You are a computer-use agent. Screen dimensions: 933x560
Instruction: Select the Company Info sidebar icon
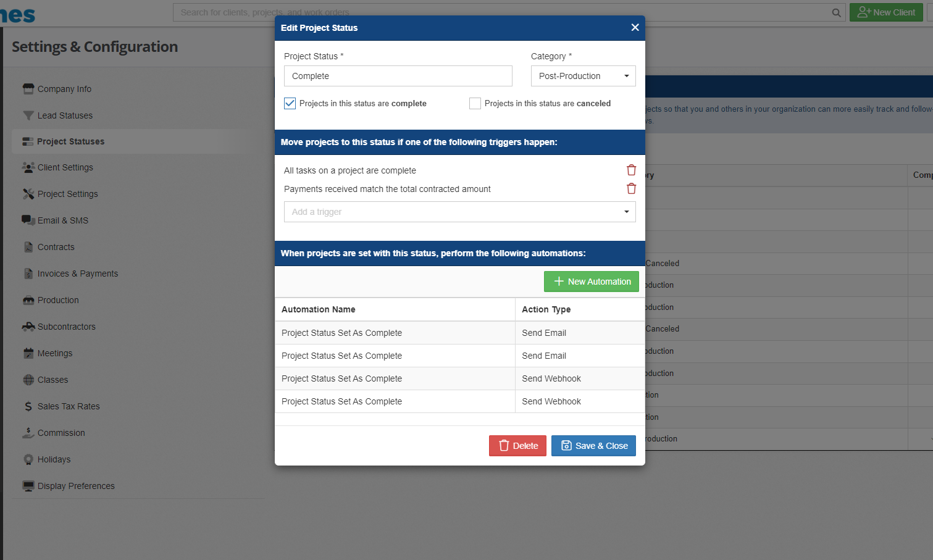click(x=28, y=88)
